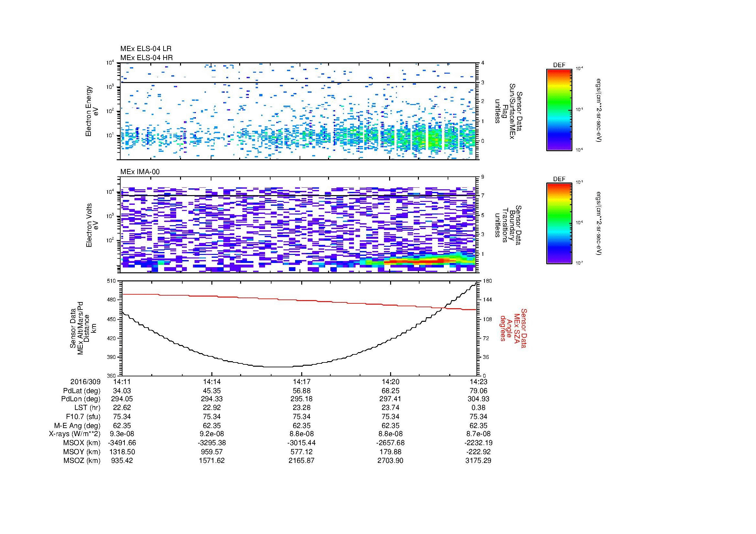The height and width of the screenshot is (534, 756).
Task: Click the Electron Volts eV axis label
Action: click(x=92, y=225)
